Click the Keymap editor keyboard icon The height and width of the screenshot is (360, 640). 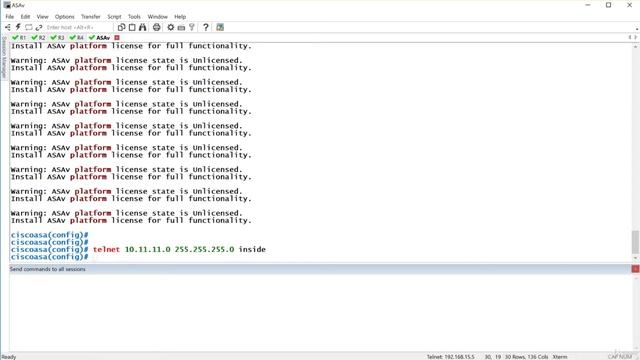[x=181, y=27]
